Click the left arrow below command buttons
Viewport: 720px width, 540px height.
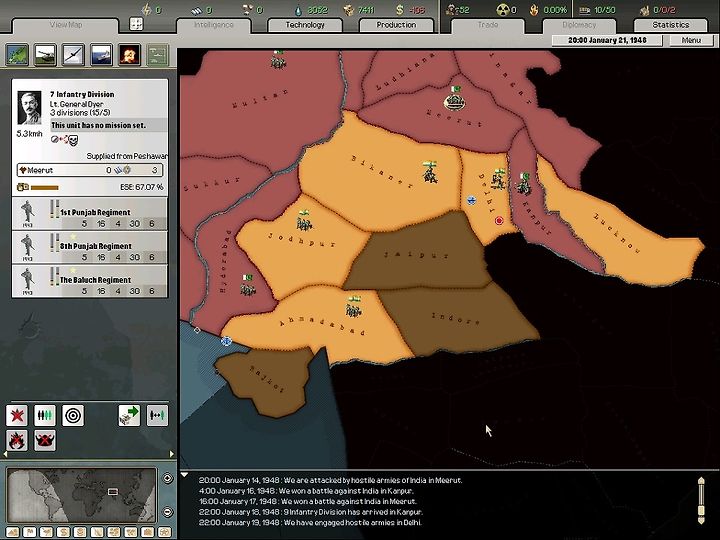point(6,454)
